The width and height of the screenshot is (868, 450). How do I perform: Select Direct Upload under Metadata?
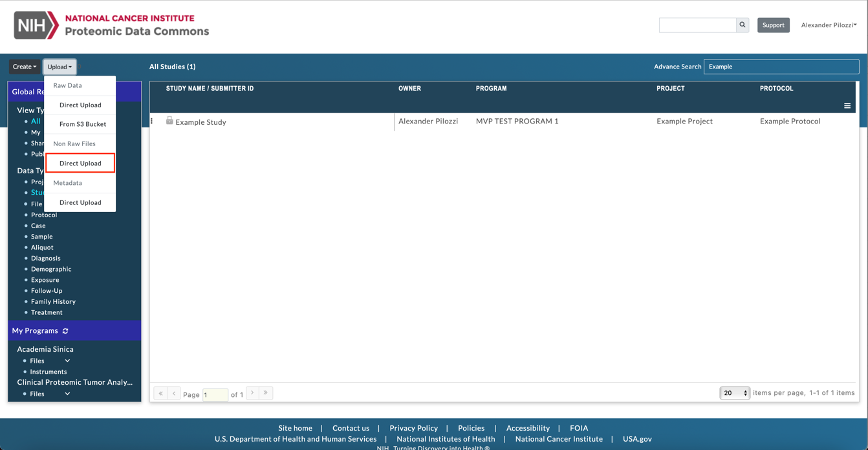[80, 202]
